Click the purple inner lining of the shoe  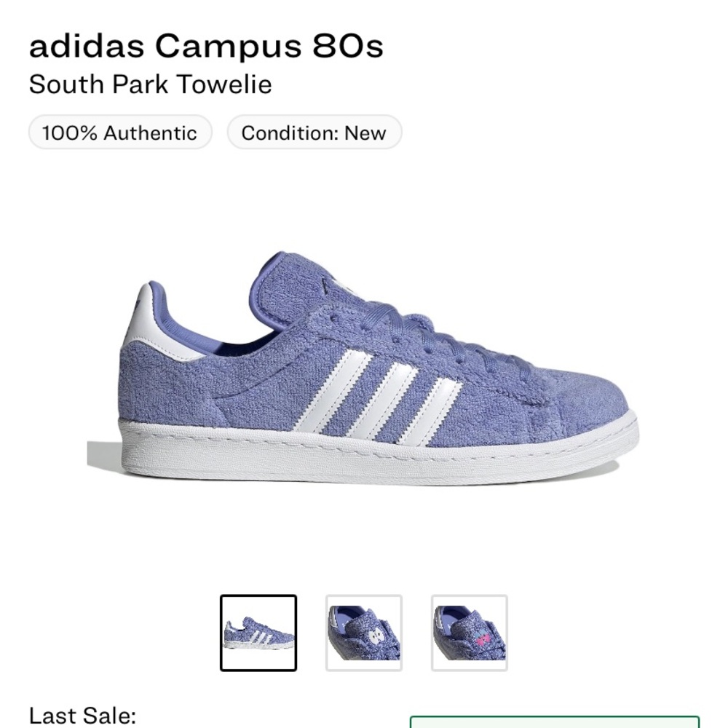pyautogui.click(x=218, y=331)
